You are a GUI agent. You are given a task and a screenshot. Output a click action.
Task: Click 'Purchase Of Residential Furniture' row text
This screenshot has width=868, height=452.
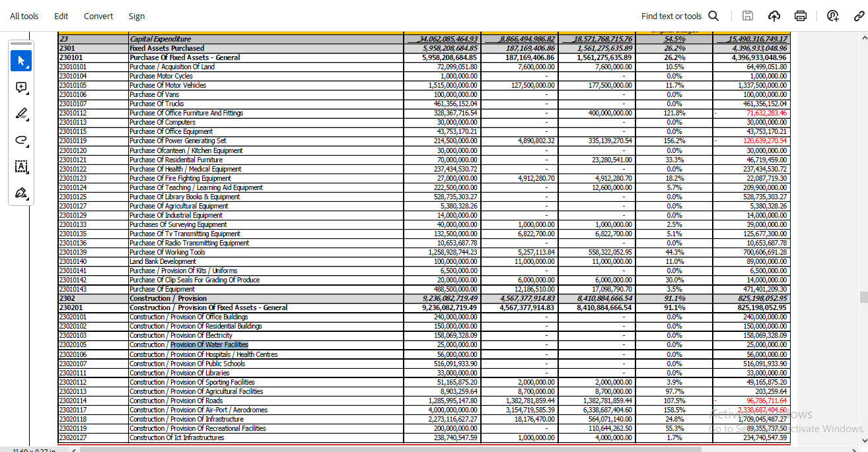[x=176, y=160]
